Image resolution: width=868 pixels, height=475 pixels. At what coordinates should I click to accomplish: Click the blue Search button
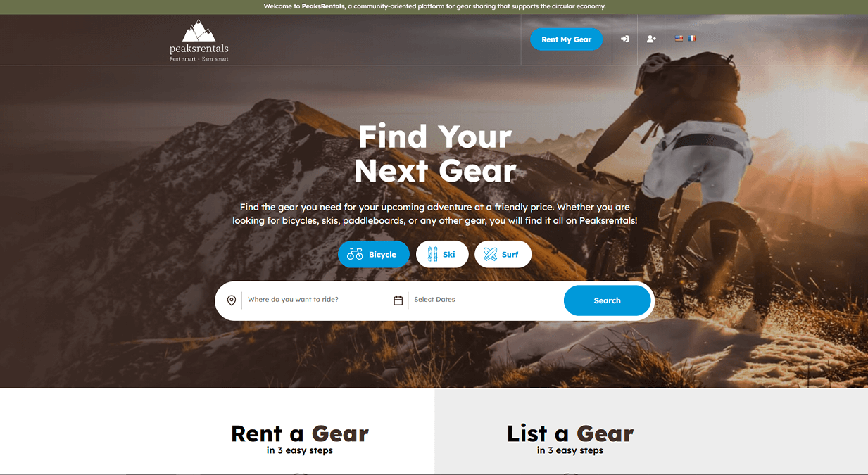click(607, 300)
